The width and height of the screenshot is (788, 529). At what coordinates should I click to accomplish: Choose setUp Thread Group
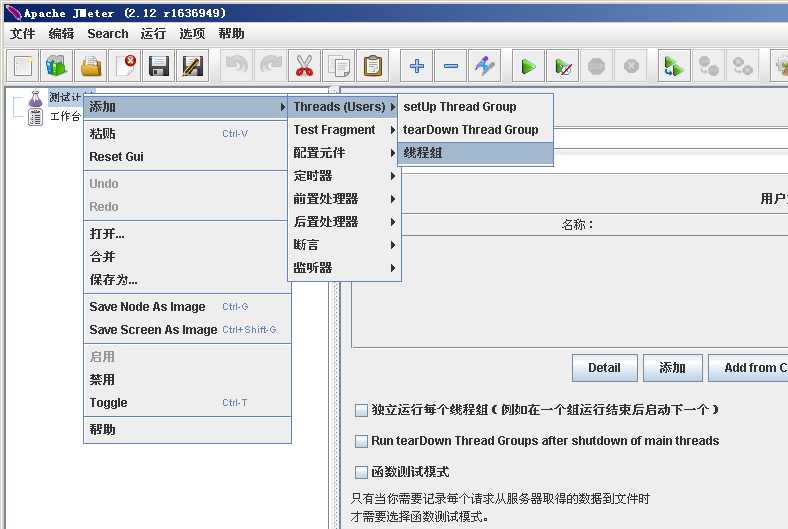[x=475, y=107]
